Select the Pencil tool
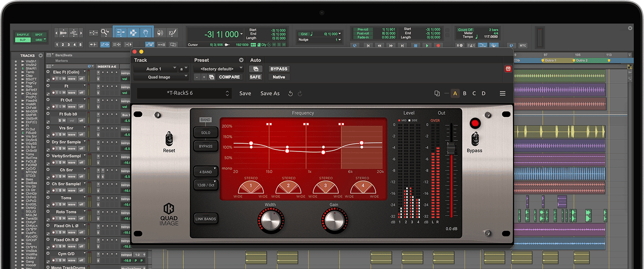 tap(173, 33)
